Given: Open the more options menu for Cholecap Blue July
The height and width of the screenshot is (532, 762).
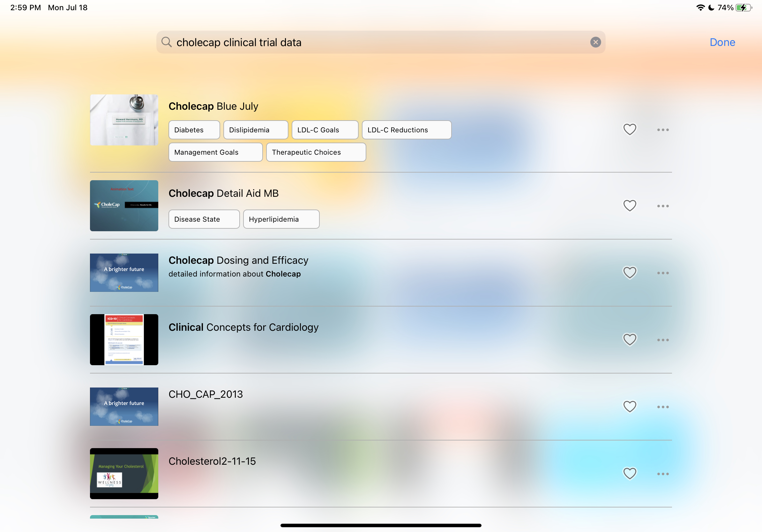Looking at the screenshot, I should click(663, 130).
